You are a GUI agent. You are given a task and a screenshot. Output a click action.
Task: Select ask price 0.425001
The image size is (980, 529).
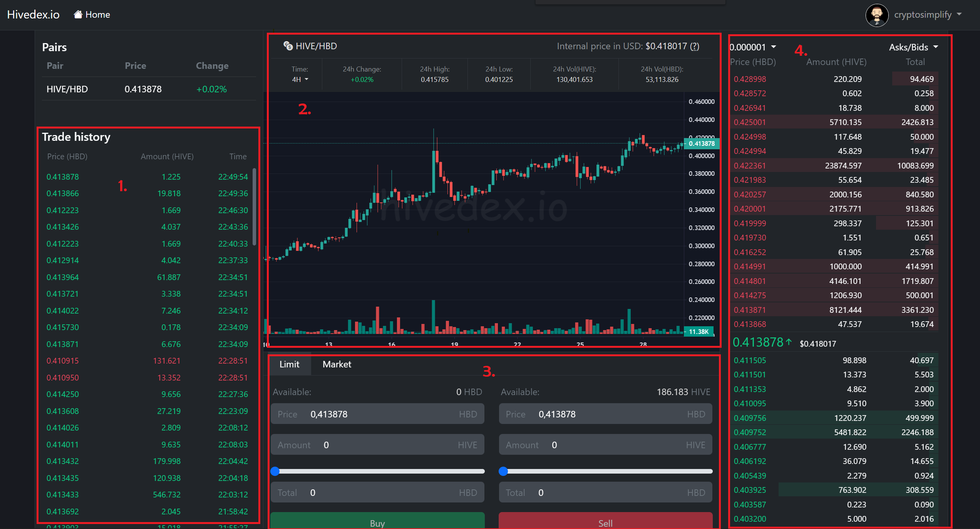[x=750, y=122]
